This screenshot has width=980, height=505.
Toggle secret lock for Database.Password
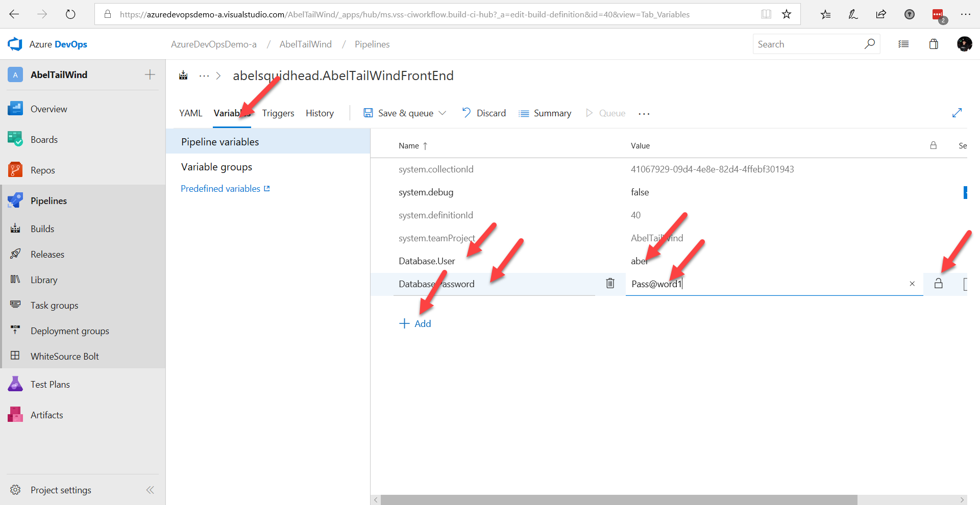[x=938, y=283]
